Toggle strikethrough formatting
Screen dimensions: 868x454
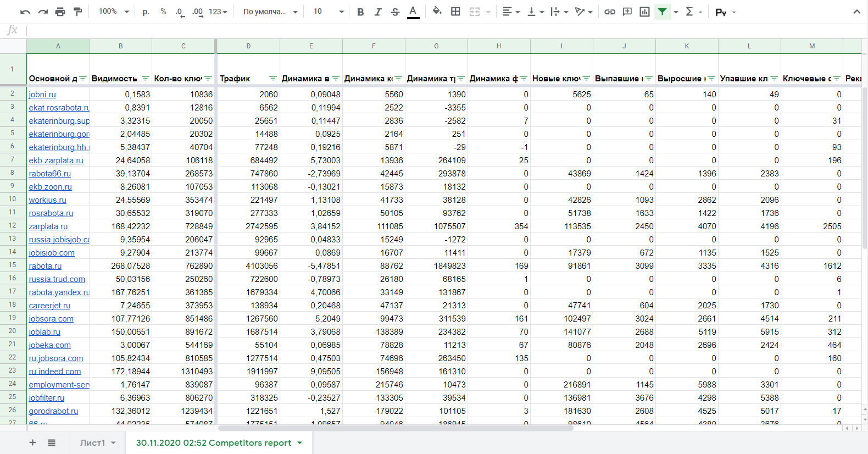coord(396,12)
